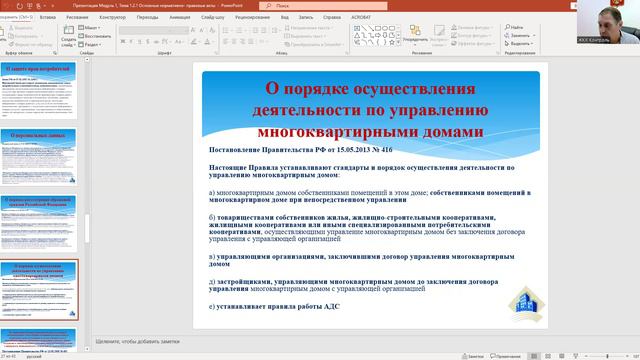Image resolution: width=640 pixels, height=360 pixels.
Task: Click the Упорядочить arrange icon
Action: tap(415, 34)
